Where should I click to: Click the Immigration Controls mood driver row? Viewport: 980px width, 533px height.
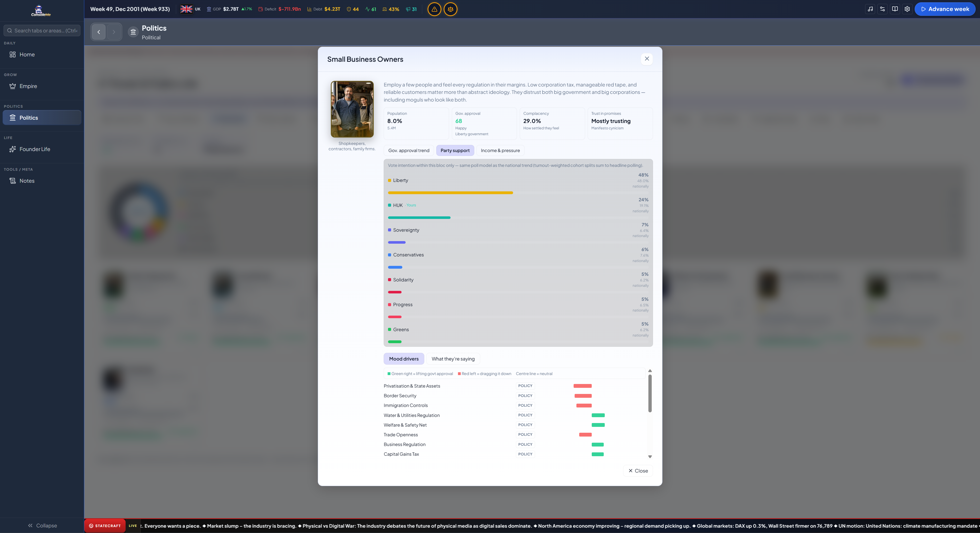pos(514,405)
